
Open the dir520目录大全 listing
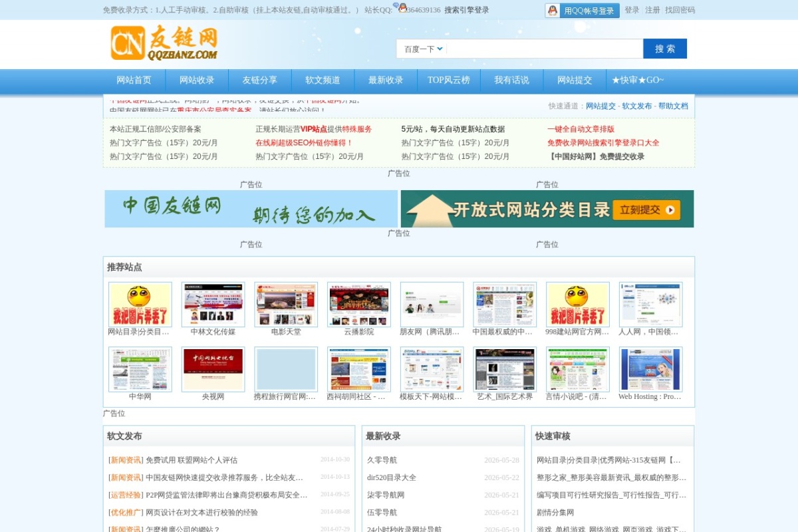[392, 477]
